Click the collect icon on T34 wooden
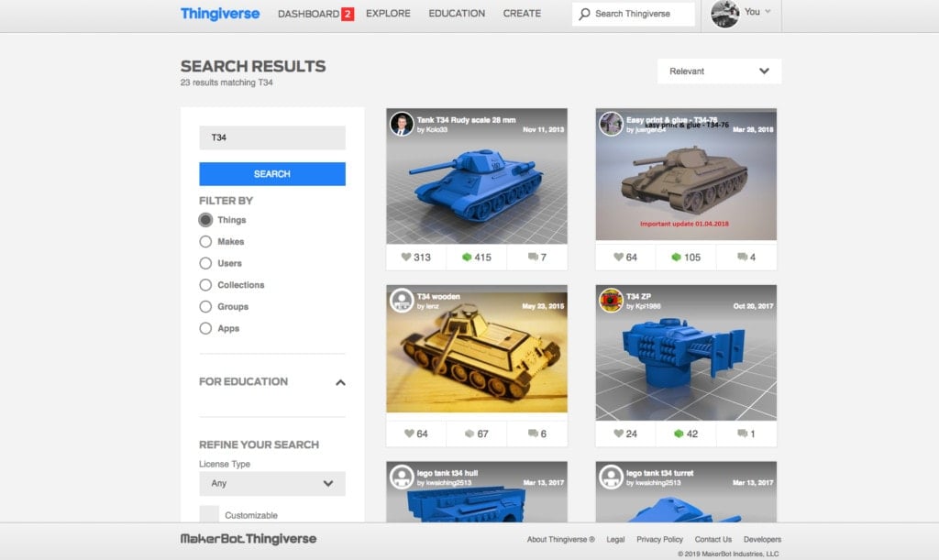939x560 pixels. click(469, 434)
